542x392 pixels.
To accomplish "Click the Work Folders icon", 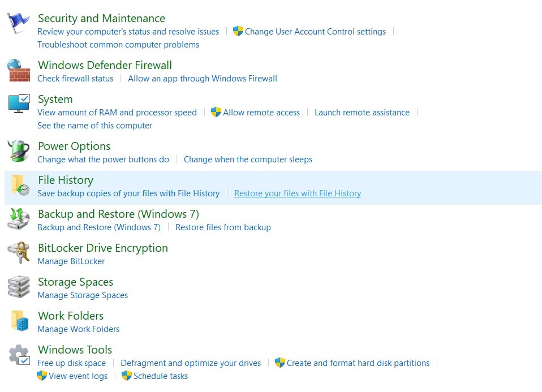I will point(18,321).
